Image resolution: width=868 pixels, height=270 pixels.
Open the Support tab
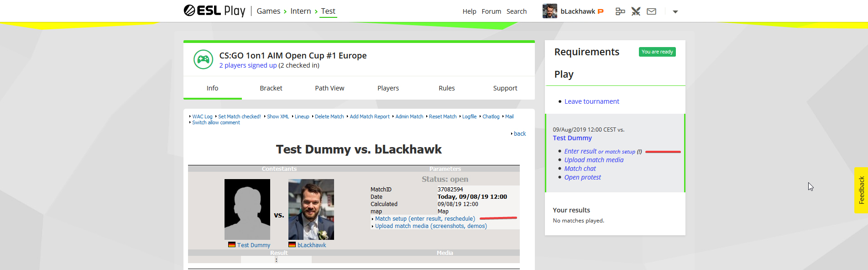[505, 88]
